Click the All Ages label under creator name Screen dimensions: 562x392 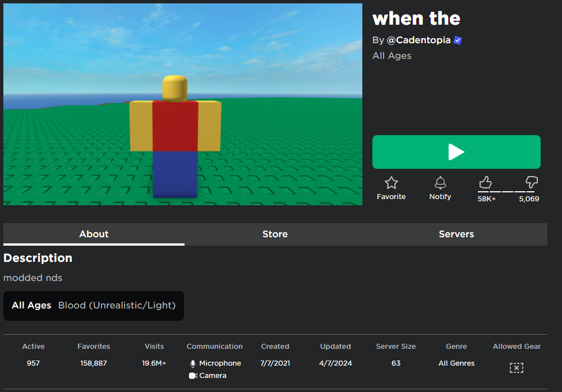[x=391, y=56]
